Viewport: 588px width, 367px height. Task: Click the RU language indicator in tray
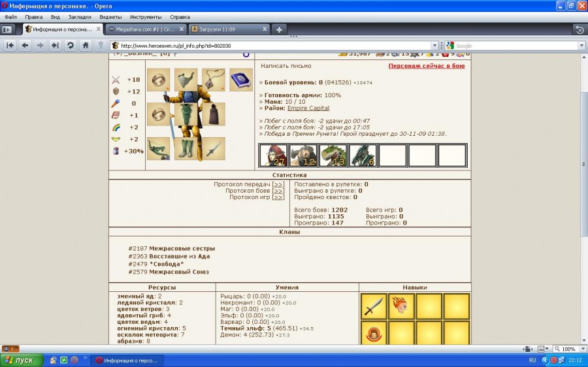click(x=532, y=360)
